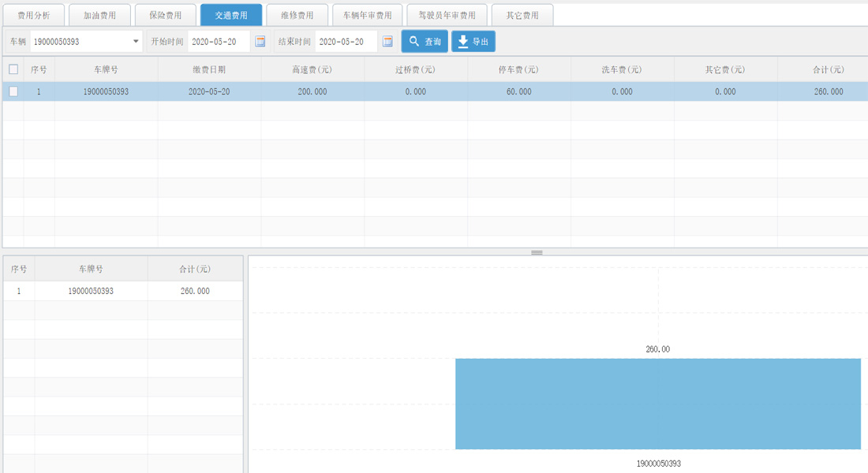Click the 洗车费(元) column header
Image resolution: width=868 pixels, height=473 pixels.
(x=623, y=69)
